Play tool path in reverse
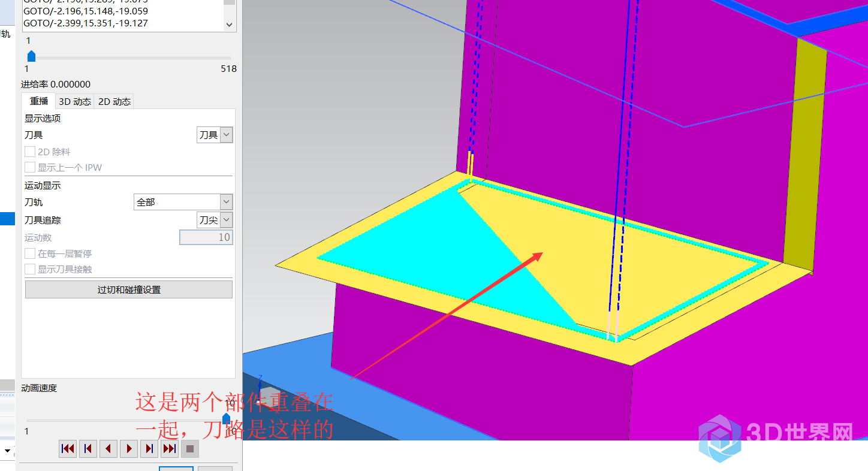The image size is (868, 471). pyautogui.click(x=108, y=448)
